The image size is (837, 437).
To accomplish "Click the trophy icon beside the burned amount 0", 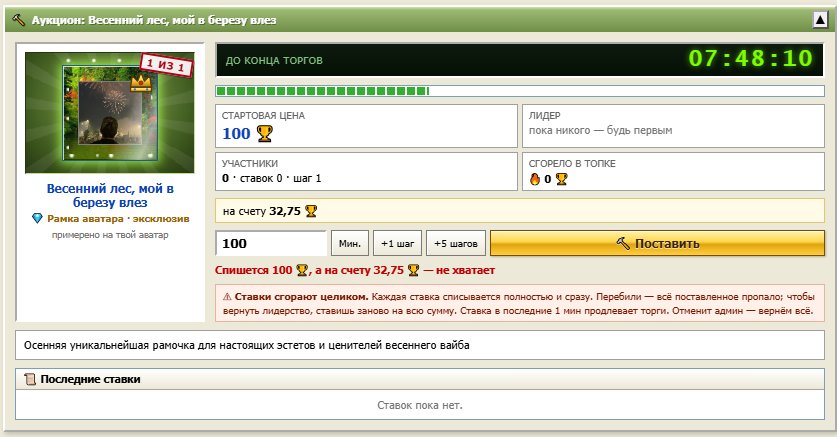I will (561, 179).
